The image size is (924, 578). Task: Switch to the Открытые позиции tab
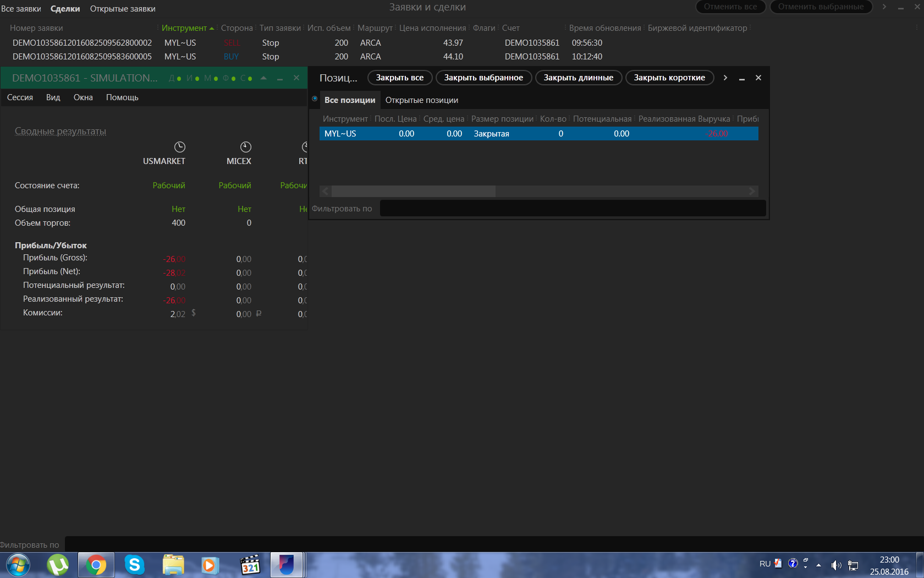(422, 100)
